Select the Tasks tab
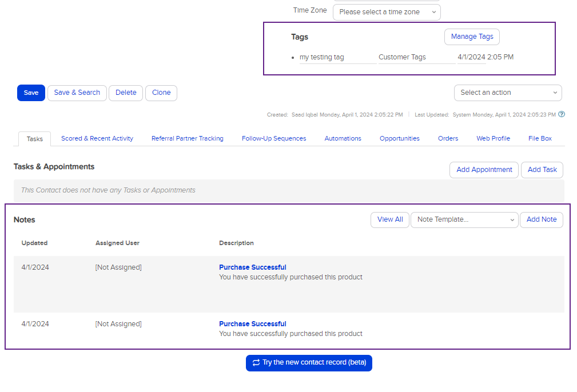This screenshot has width=577, height=392. pyautogui.click(x=34, y=139)
